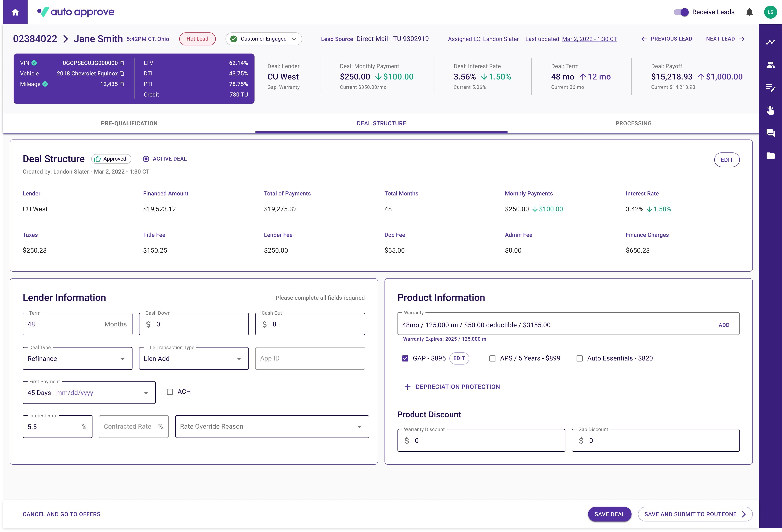Expand Depreciation Protection

pyautogui.click(x=452, y=387)
